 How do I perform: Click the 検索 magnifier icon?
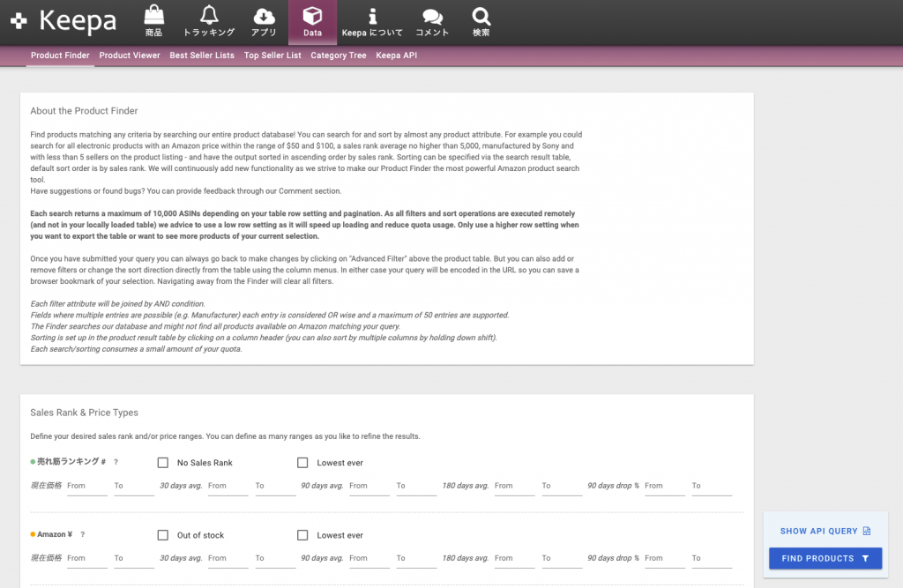coord(481,17)
